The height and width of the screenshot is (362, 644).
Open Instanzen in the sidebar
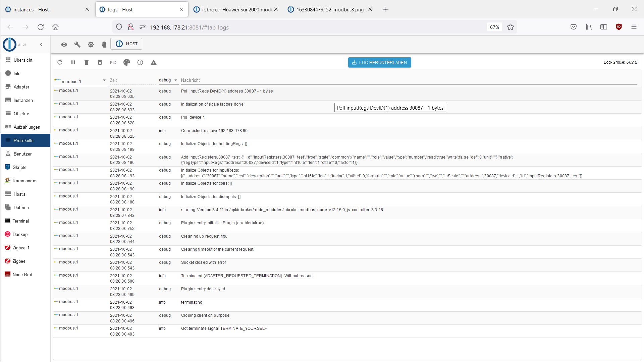point(25,100)
